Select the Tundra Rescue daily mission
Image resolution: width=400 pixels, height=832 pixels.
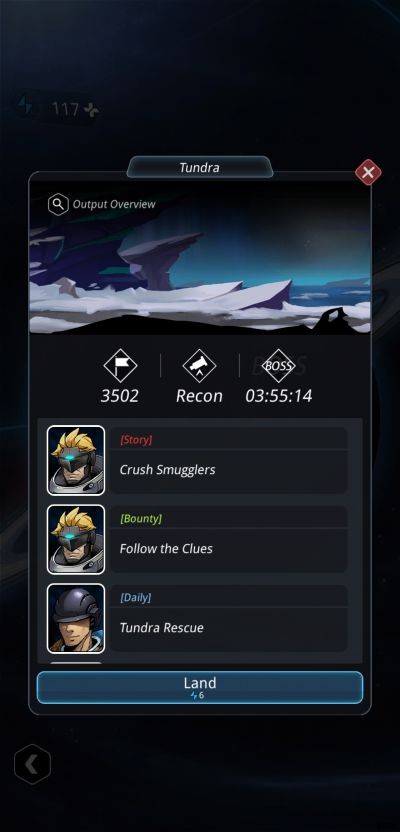(229, 619)
